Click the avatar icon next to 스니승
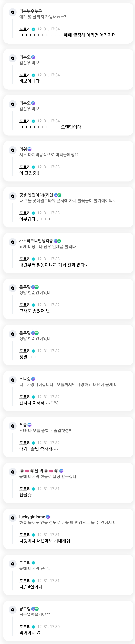This screenshot has height=644, width=135. pos(13,380)
